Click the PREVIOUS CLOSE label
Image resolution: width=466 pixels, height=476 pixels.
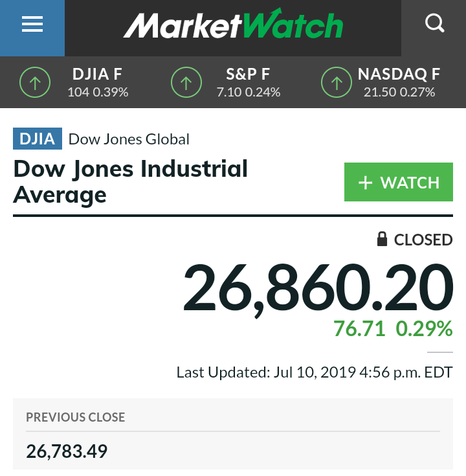point(76,418)
